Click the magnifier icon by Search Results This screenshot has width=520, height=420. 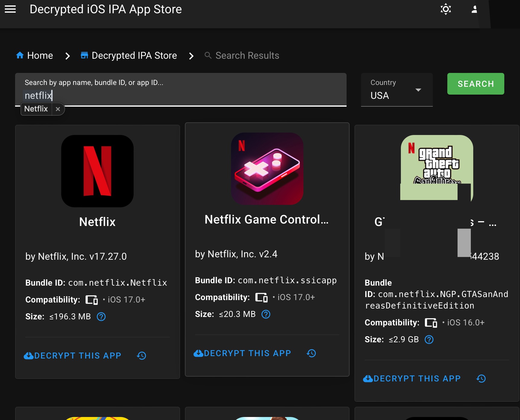click(x=208, y=55)
